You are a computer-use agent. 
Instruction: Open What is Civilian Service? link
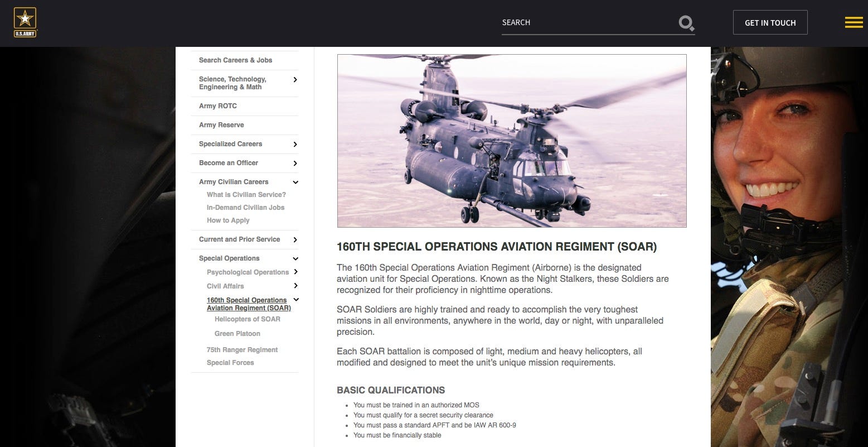point(246,195)
